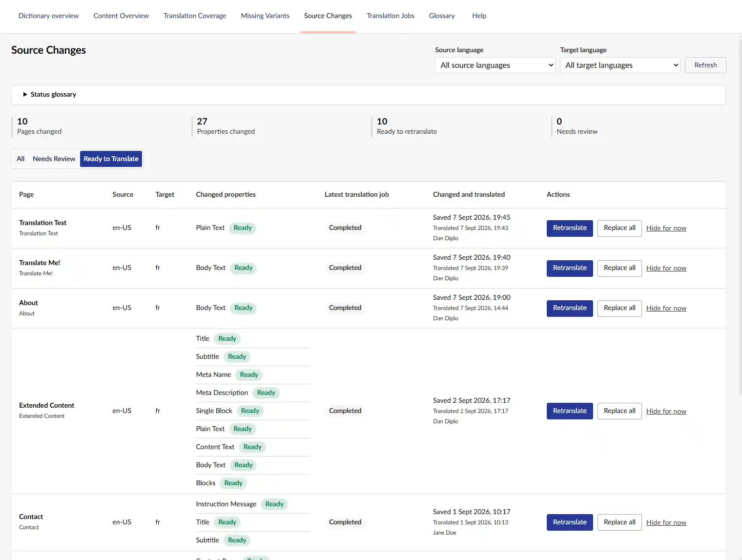Click the Refresh button
Screen dimensions: 742x560
click(705, 65)
